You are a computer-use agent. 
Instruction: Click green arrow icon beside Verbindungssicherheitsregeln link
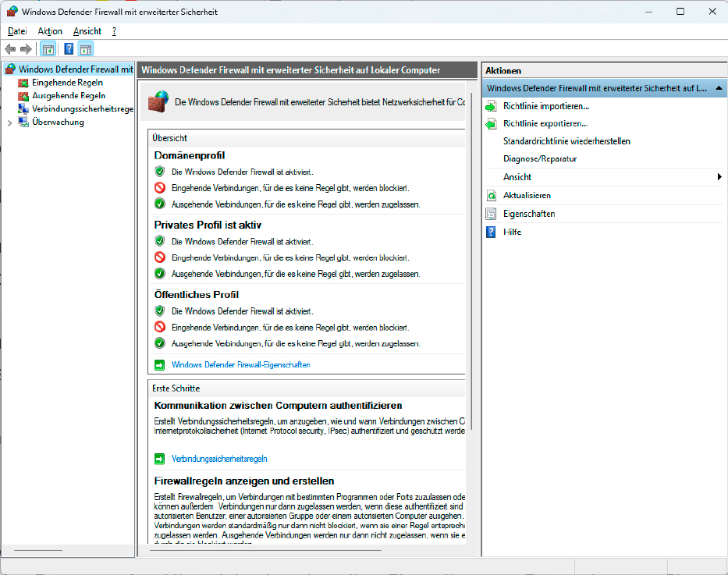pyautogui.click(x=159, y=459)
